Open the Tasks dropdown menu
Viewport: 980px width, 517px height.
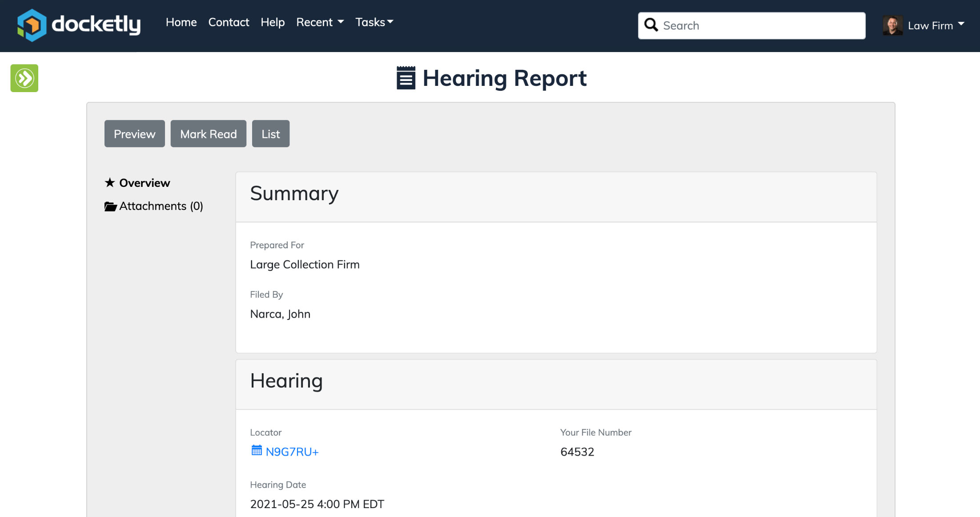click(374, 22)
